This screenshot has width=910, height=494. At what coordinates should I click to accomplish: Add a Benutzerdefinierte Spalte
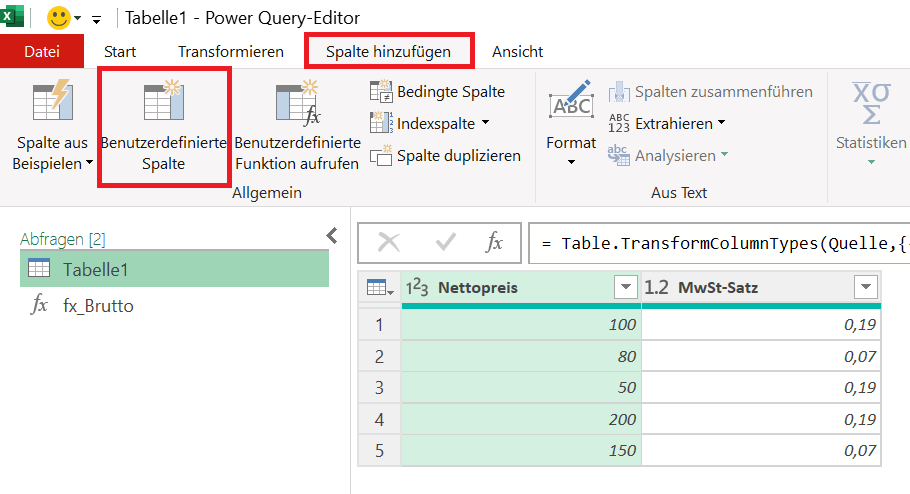pos(164,127)
